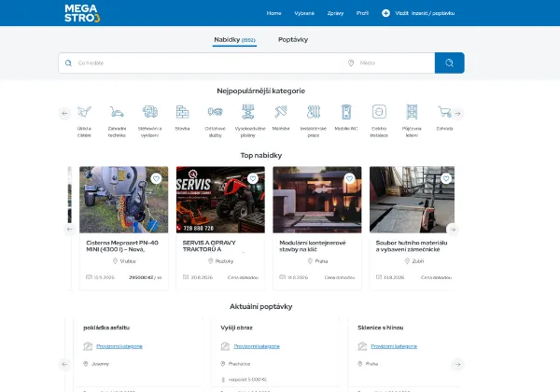560x392 pixels.
Task: Open Soubor hutního materiálu listing title
Action: 412,246
